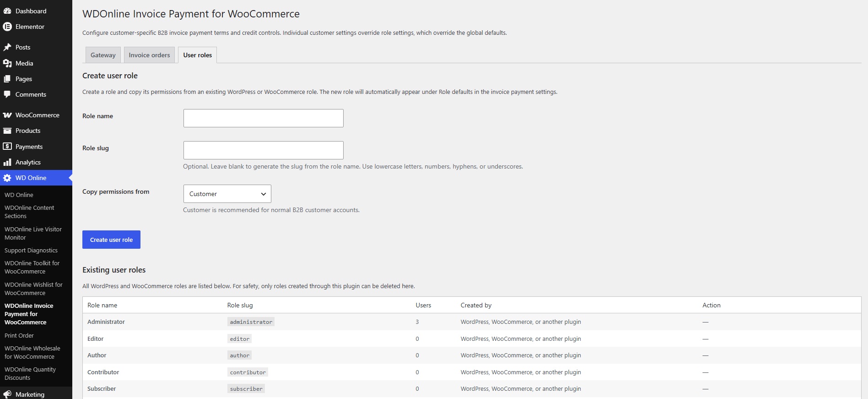Open WDOnline Wishlist for WooCommerce
This screenshot has height=399, width=868.
click(33, 289)
